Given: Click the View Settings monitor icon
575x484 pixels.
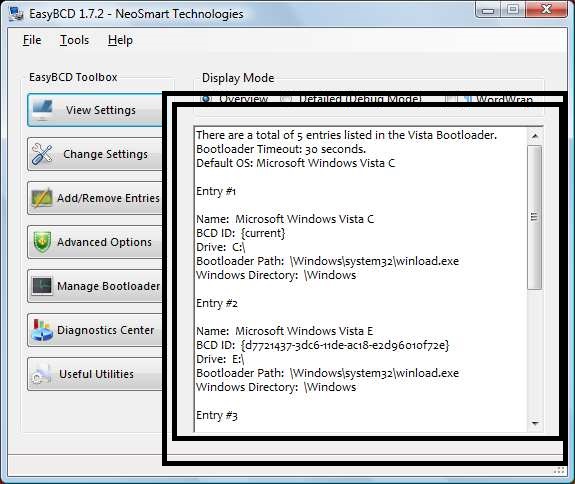Looking at the screenshot, I should pos(43,110).
